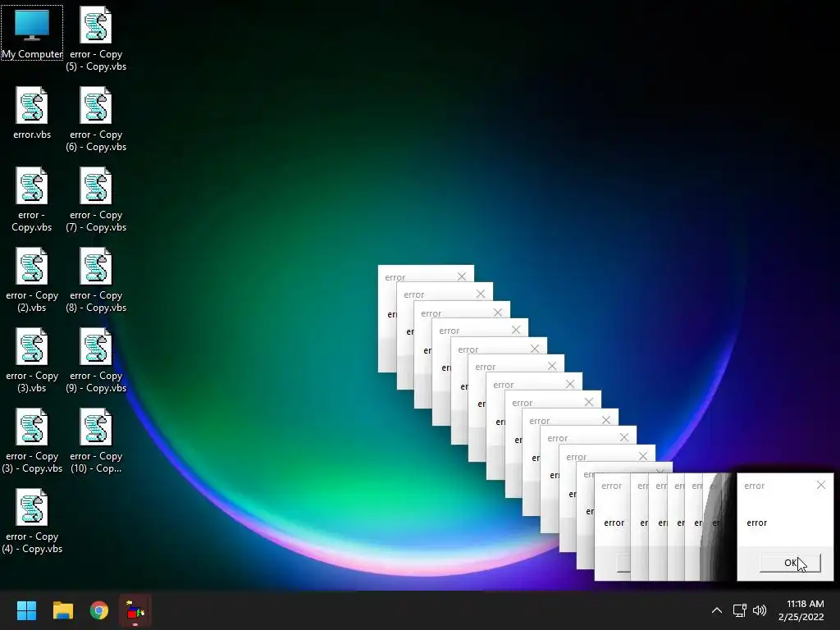Viewport: 840px width, 630px height.
Task: Click OK in the frontmost error dialog
Action: tap(790, 563)
